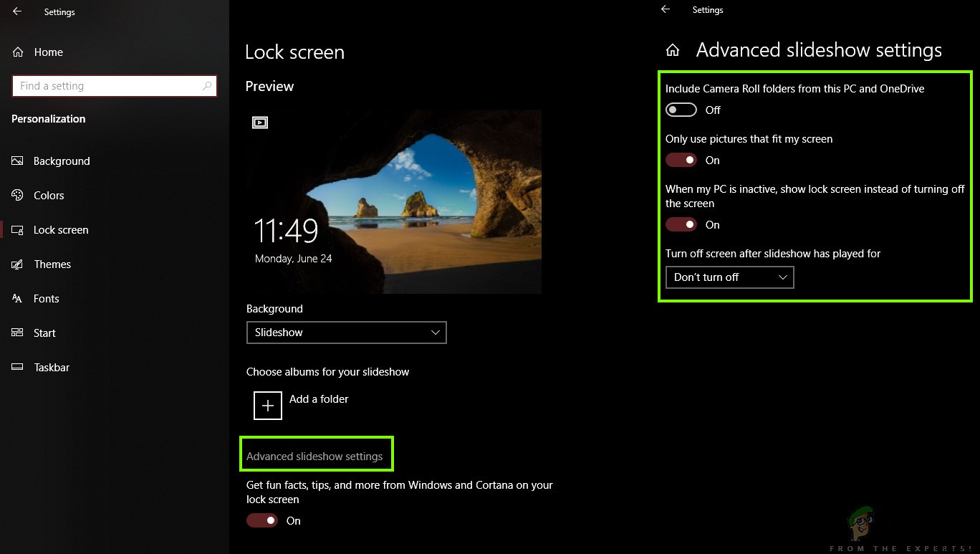
Task: Disable Only use pictures that fit my screen
Action: (x=681, y=159)
